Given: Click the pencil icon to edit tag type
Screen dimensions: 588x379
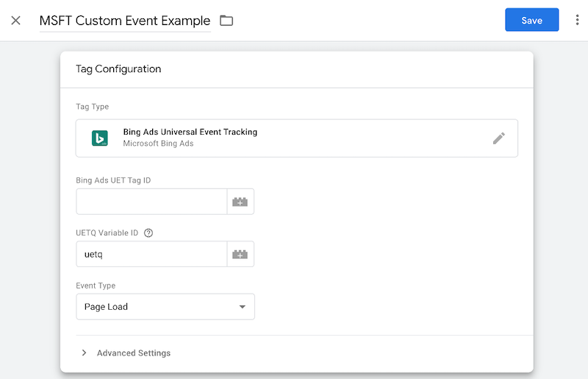Looking at the screenshot, I should 499,138.
